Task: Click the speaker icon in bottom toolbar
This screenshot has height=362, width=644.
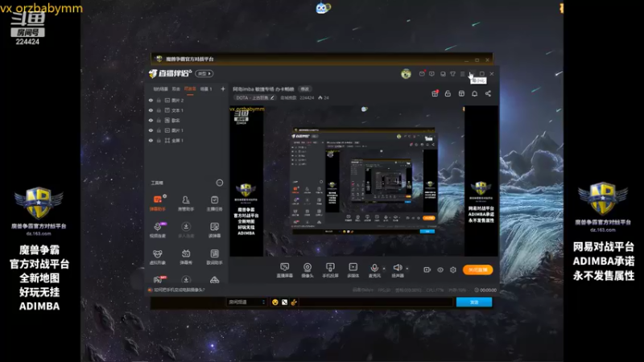Action: (397, 268)
